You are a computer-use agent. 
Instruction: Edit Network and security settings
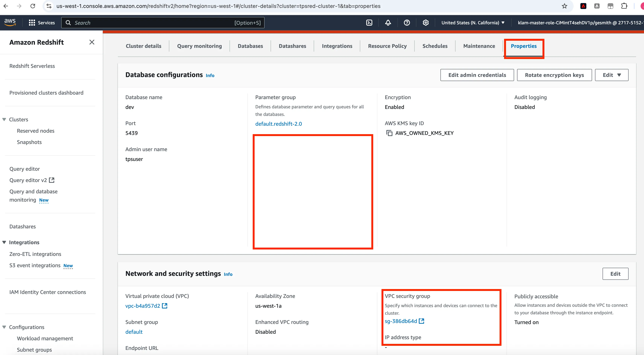[x=615, y=274]
